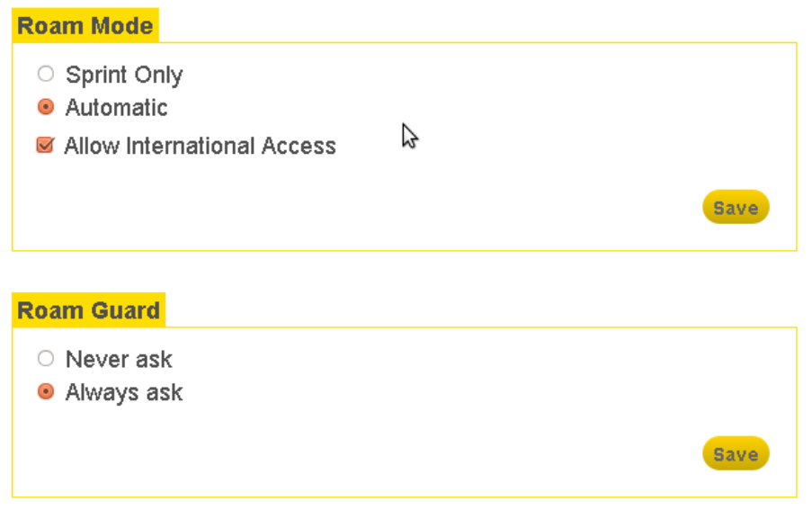Select the Never ask radio button
This screenshot has height=510, width=812.
click(46, 359)
